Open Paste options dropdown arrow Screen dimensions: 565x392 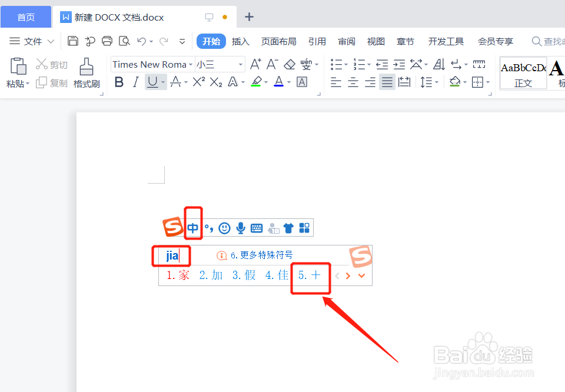(x=28, y=84)
